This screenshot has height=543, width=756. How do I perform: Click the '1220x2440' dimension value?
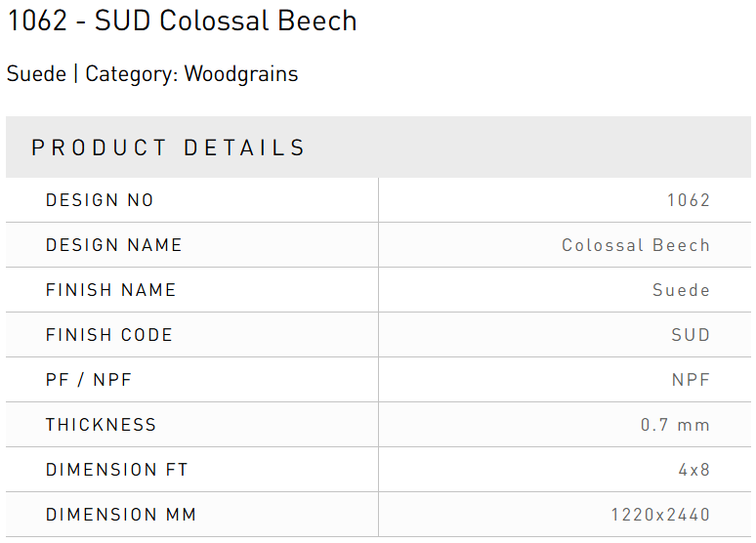coord(660,515)
